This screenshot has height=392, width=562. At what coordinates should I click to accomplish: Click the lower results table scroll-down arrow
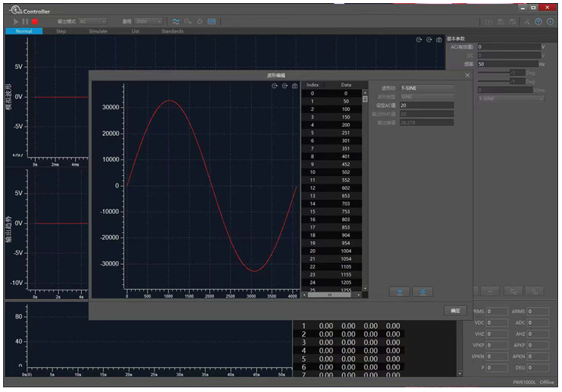(x=460, y=374)
